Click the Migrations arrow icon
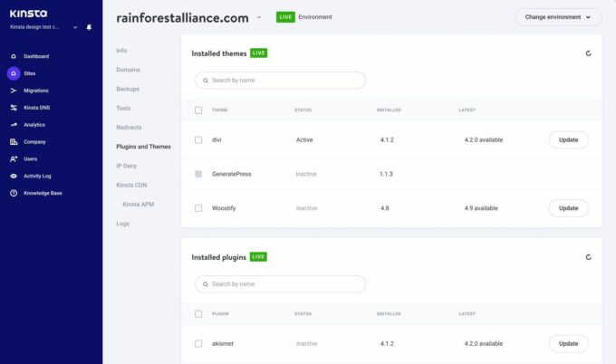 pos(14,91)
